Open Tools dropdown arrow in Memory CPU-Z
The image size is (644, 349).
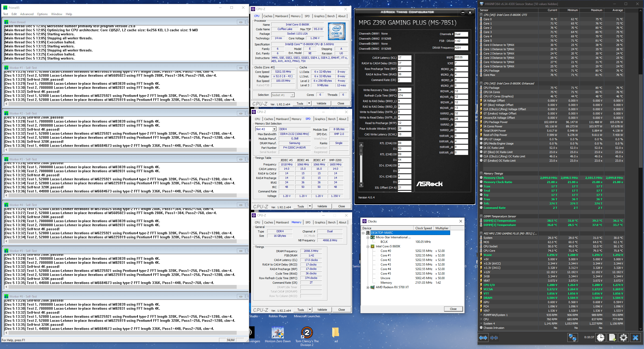(x=310, y=310)
